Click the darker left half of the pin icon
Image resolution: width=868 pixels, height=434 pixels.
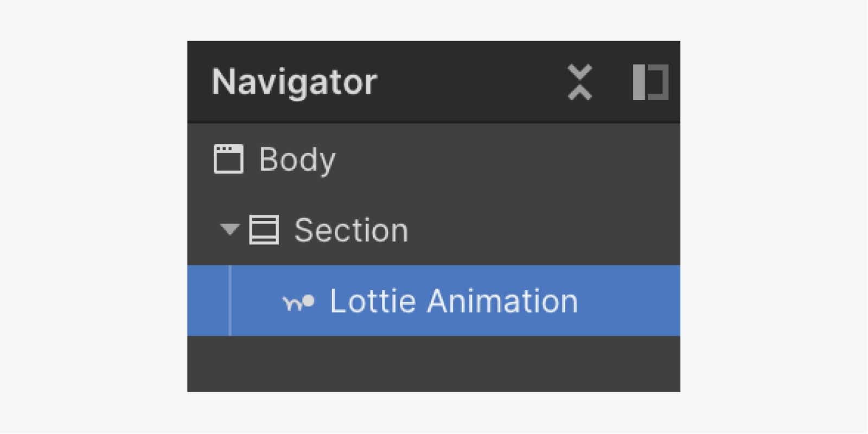[x=639, y=82]
